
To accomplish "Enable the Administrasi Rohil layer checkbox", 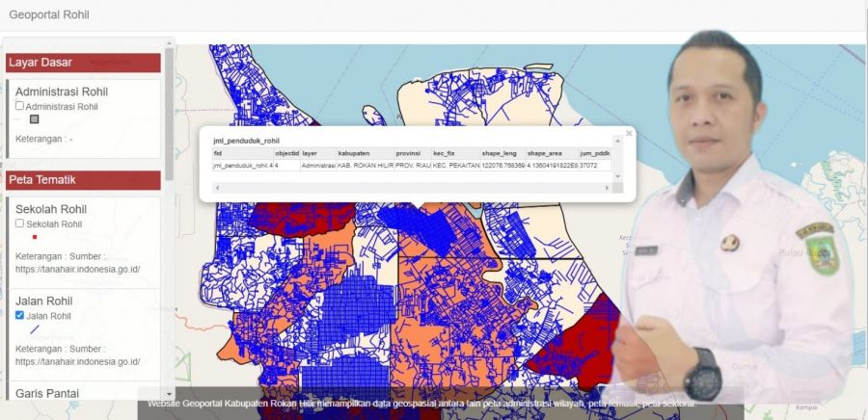I will pos(19,106).
